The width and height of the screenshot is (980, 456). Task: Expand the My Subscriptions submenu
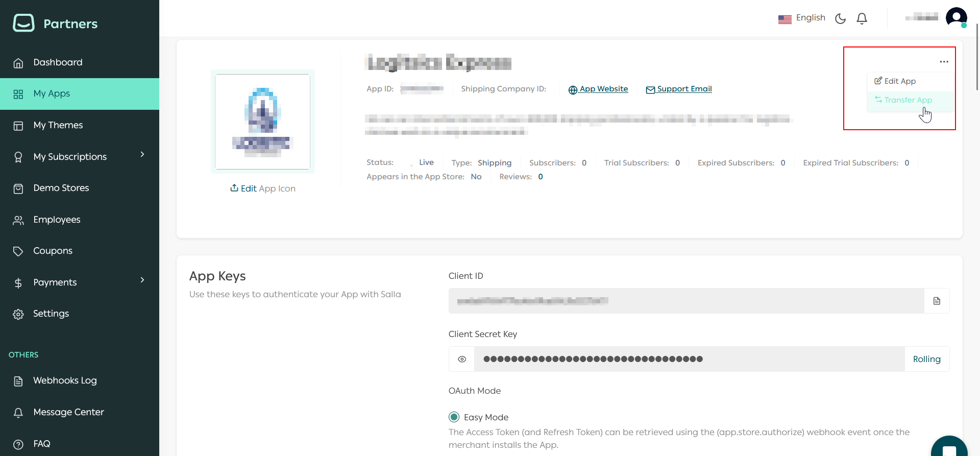[x=142, y=155]
